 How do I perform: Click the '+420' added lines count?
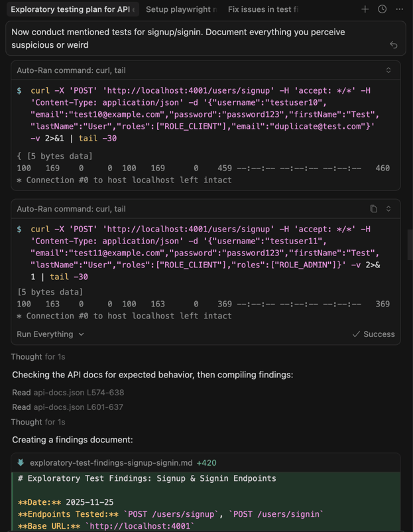point(207,463)
